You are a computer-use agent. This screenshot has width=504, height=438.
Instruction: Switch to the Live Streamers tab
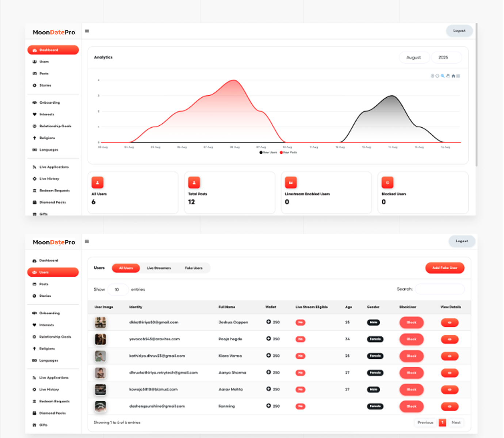coord(159,268)
